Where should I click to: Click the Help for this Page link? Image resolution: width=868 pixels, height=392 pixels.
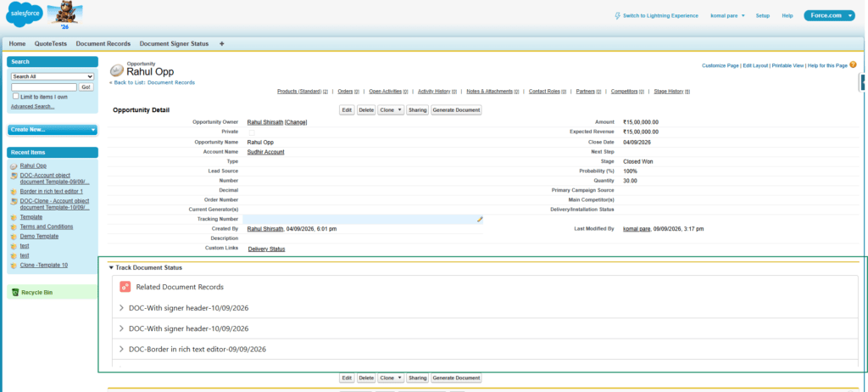[827, 65]
